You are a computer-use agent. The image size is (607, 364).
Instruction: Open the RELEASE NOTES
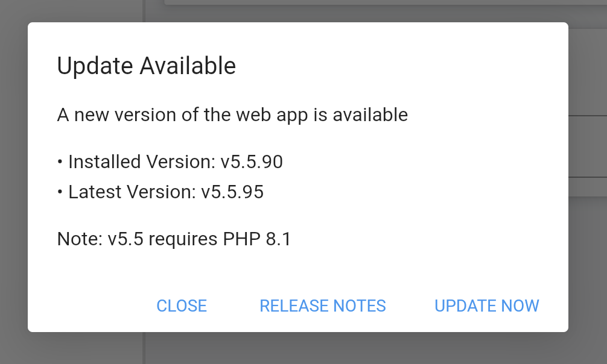click(x=322, y=306)
